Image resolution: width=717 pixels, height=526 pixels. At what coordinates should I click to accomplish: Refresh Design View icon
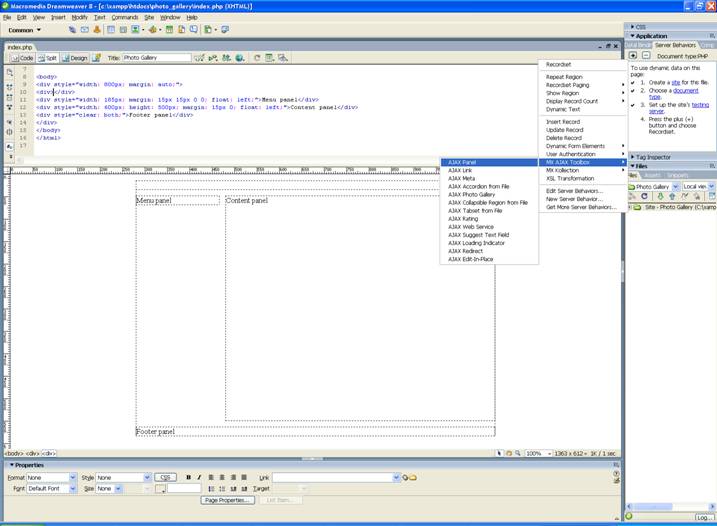click(x=257, y=58)
